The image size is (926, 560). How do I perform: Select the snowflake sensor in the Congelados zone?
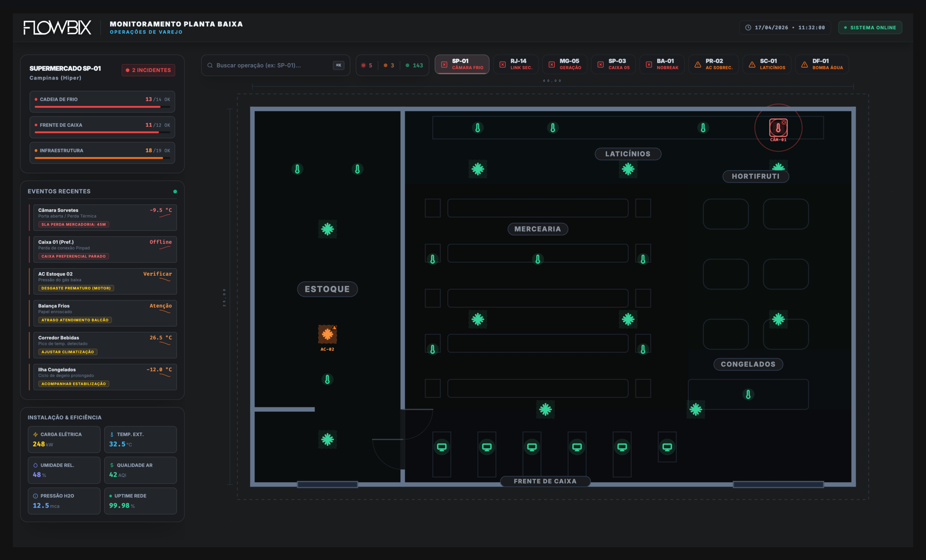(x=696, y=409)
